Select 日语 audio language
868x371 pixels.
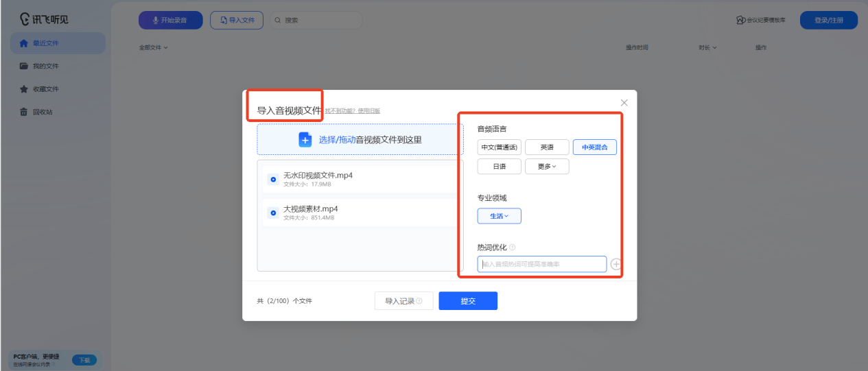(x=500, y=167)
